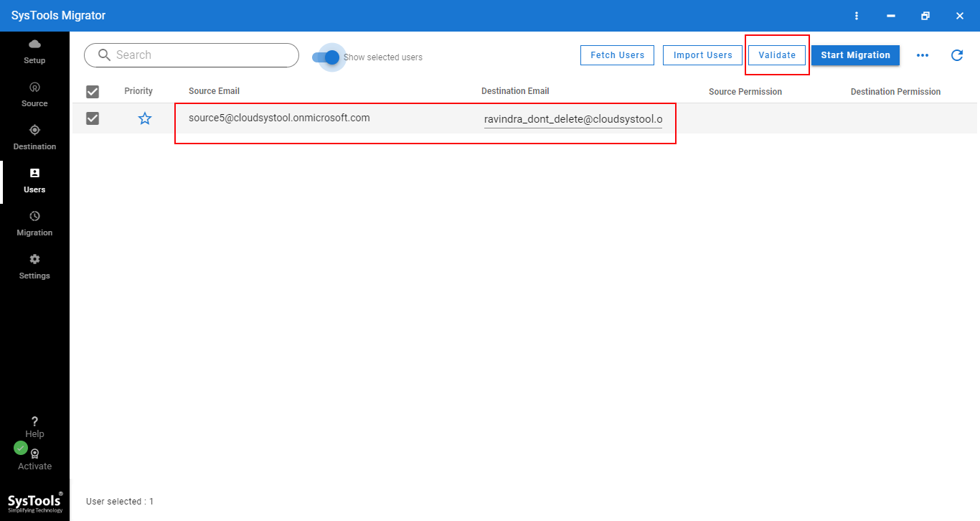Toggle Show selected users switch

coord(326,57)
